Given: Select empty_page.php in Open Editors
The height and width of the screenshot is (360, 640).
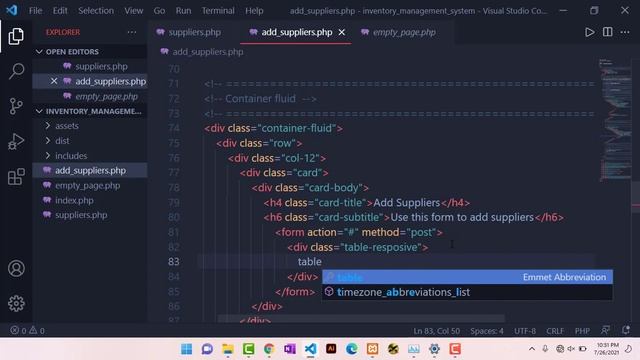Looking at the screenshot, I should (x=106, y=96).
